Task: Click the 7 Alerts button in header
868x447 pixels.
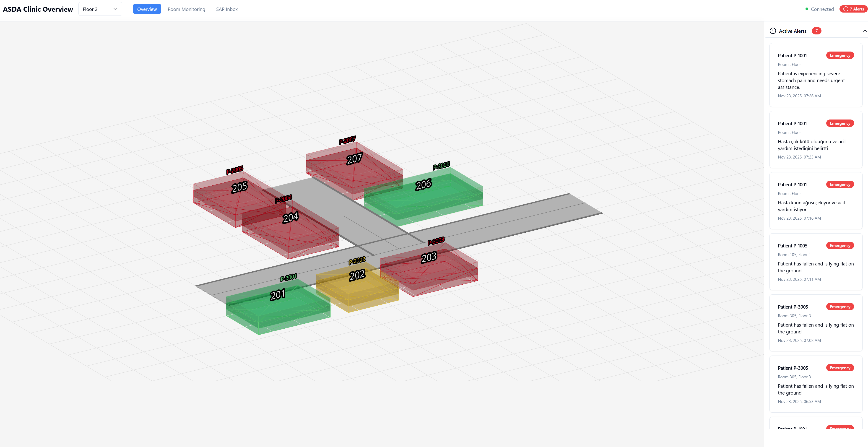Action: (x=853, y=9)
